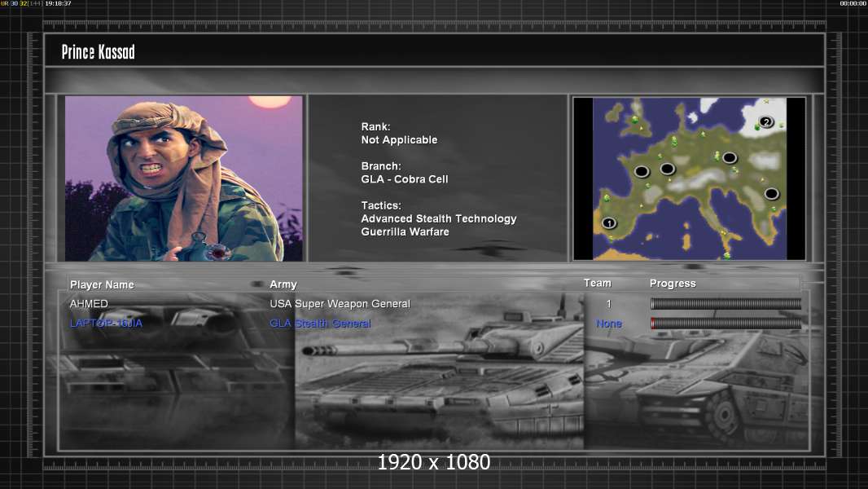Viewport: 868px width, 489px height.
Task: Click the 19:18:37 clock readout
Action: point(58,3)
